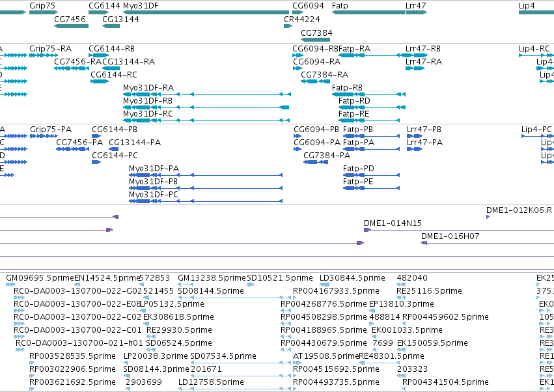This screenshot has height=392, width=554.
Task: Click the CG6144-RC transcript label
Action: coord(114,75)
